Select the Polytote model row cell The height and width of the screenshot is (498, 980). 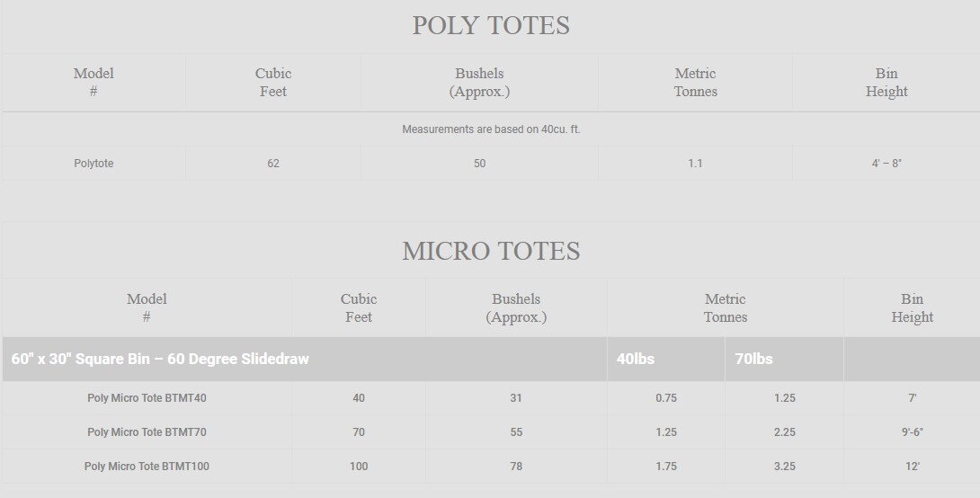pyautogui.click(x=94, y=163)
